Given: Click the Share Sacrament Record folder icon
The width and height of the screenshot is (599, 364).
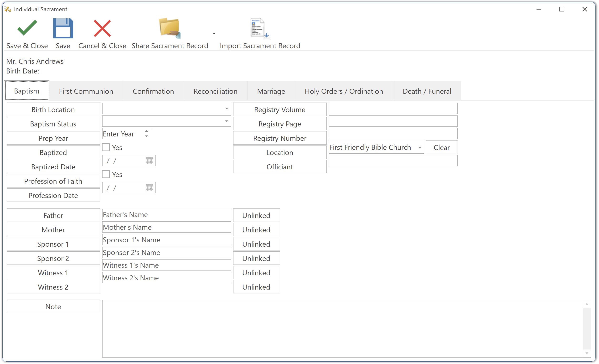Looking at the screenshot, I should click(170, 28).
